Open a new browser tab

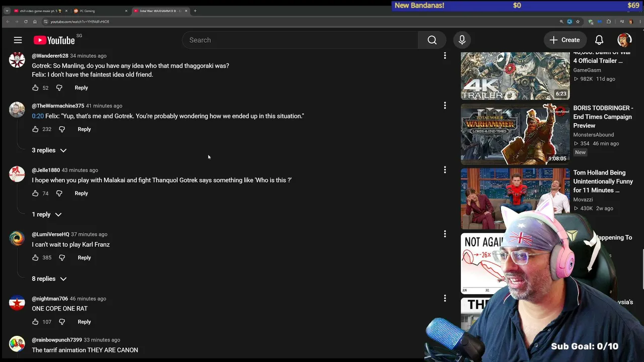195,11
